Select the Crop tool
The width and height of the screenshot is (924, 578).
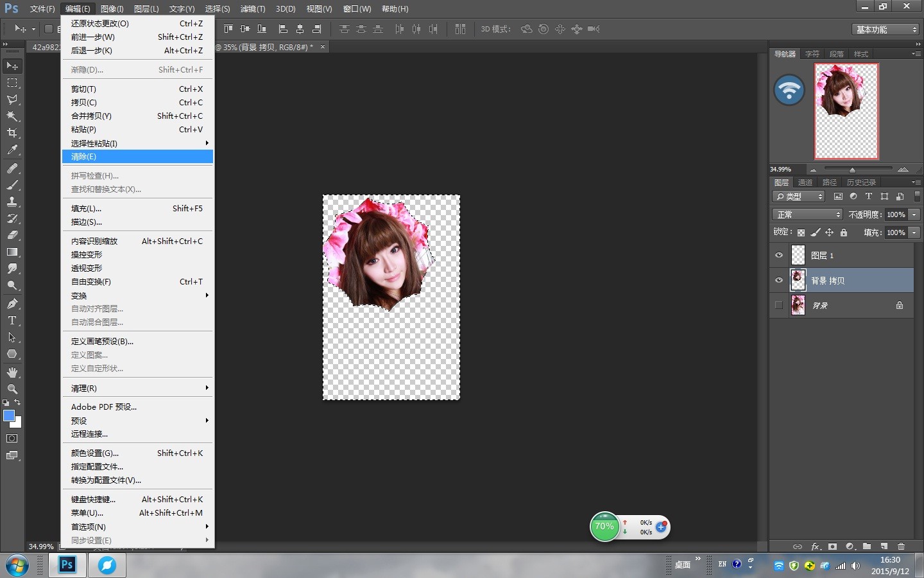coord(12,133)
